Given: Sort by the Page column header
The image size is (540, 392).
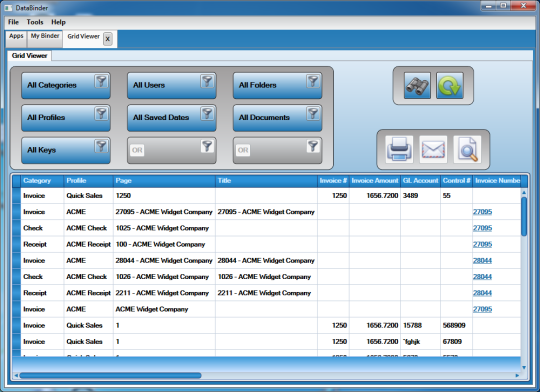Looking at the screenshot, I should click(x=165, y=181).
